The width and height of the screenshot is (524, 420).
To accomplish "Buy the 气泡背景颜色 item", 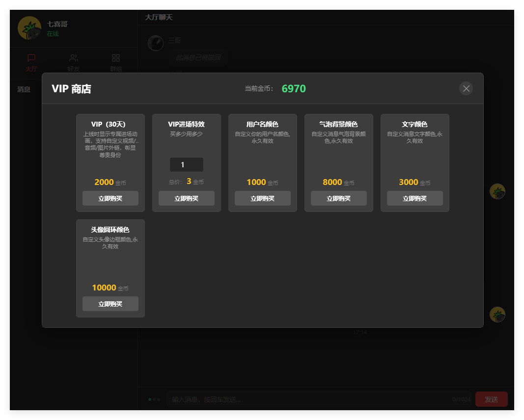I will pos(338,198).
